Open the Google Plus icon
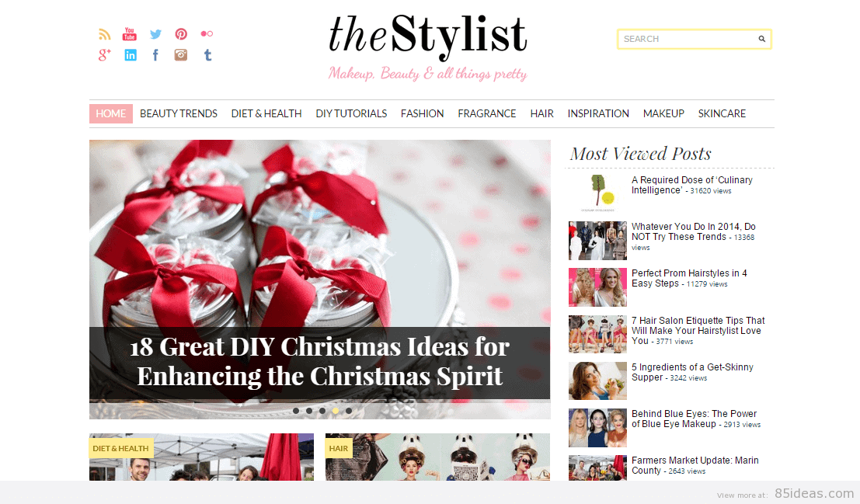The image size is (860, 504). [104, 55]
